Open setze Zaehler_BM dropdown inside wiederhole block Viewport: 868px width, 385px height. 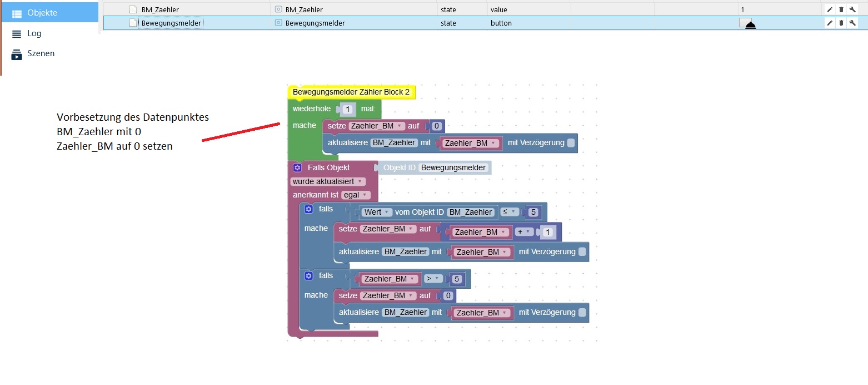[377, 126]
